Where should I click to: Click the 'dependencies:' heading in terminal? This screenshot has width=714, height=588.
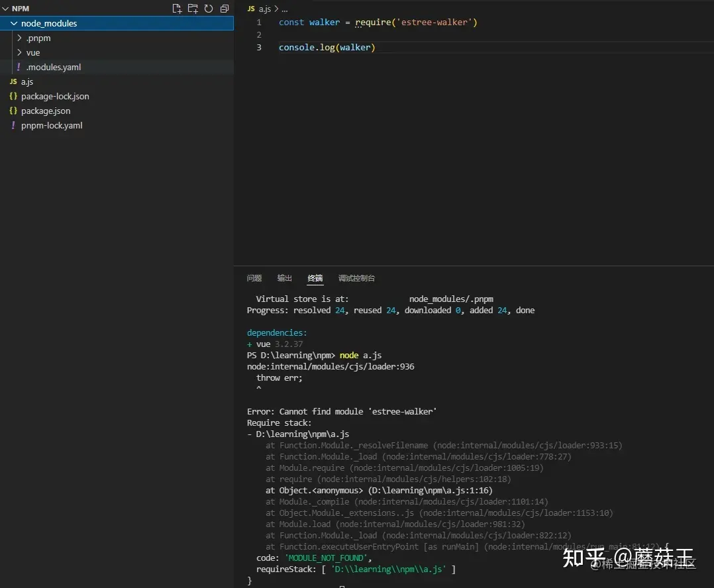point(277,332)
